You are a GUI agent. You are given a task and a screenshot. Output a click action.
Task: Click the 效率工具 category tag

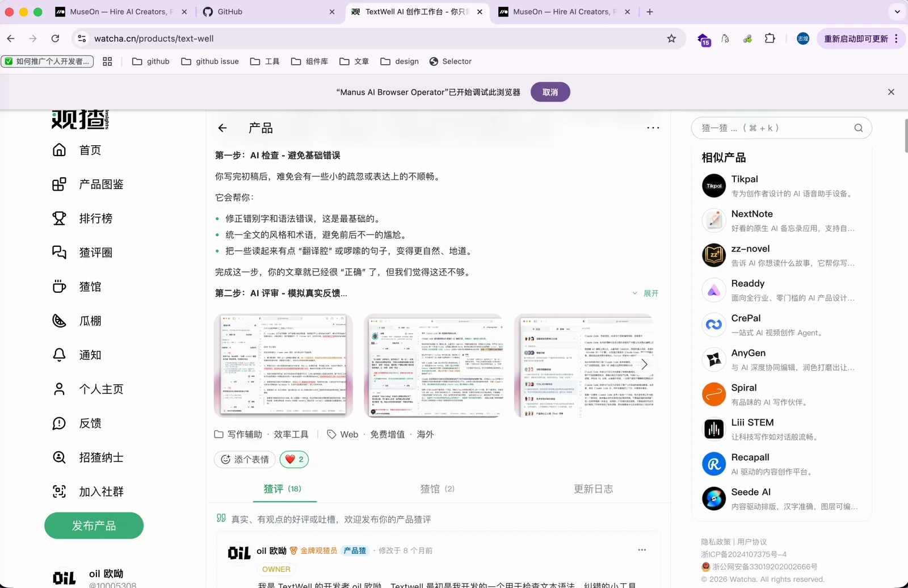[x=291, y=434]
